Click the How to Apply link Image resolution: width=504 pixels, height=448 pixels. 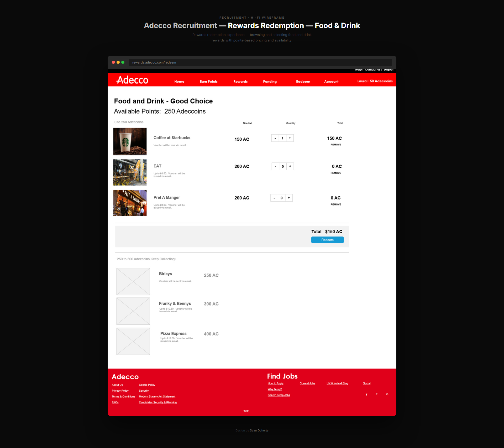coord(275,383)
